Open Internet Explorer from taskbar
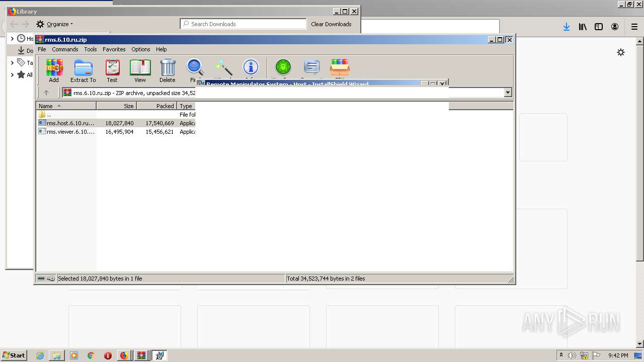This screenshot has width=644, height=362. click(40, 355)
